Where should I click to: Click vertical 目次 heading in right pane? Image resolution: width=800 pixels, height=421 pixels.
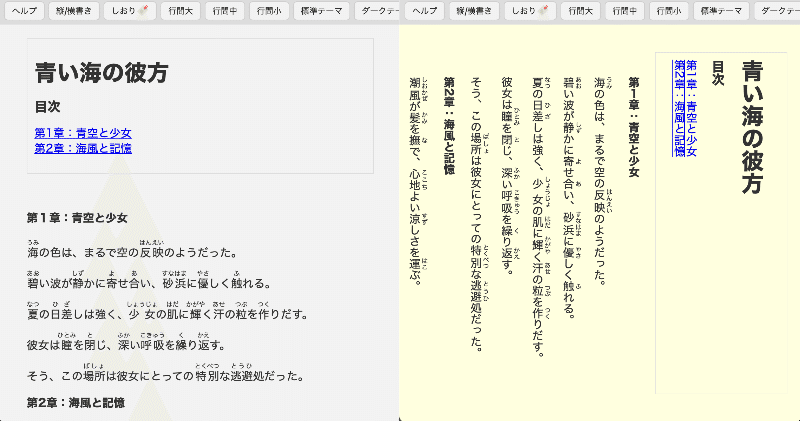click(718, 73)
